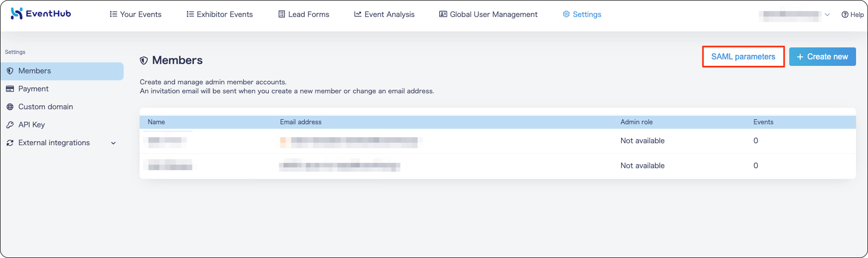Click the Email address column header

[301, 122]
